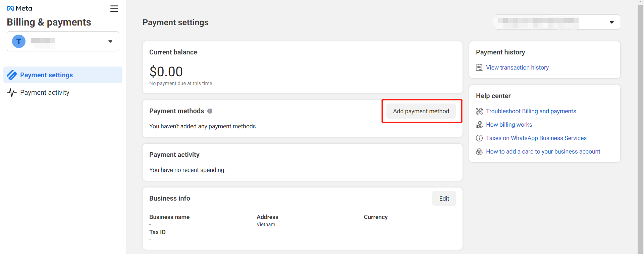644x254 pixels.
Task: Expand the sidebar account dropdown
Action: 110,41
